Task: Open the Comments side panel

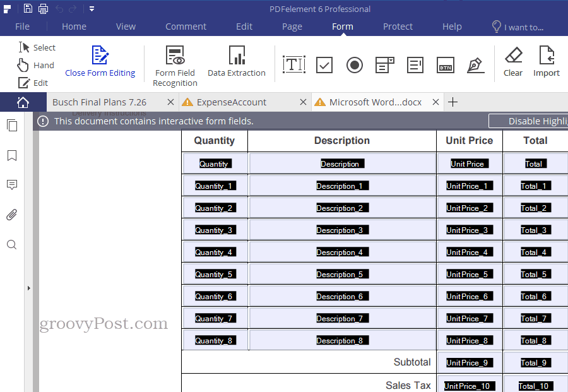Action: click(x=12, y=185)
